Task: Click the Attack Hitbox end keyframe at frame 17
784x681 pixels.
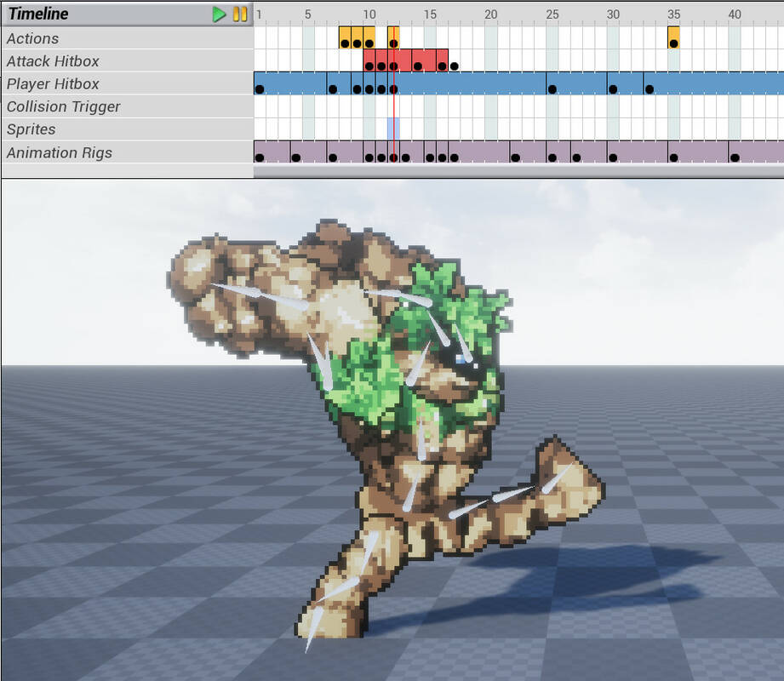Action: pos(454,66)
